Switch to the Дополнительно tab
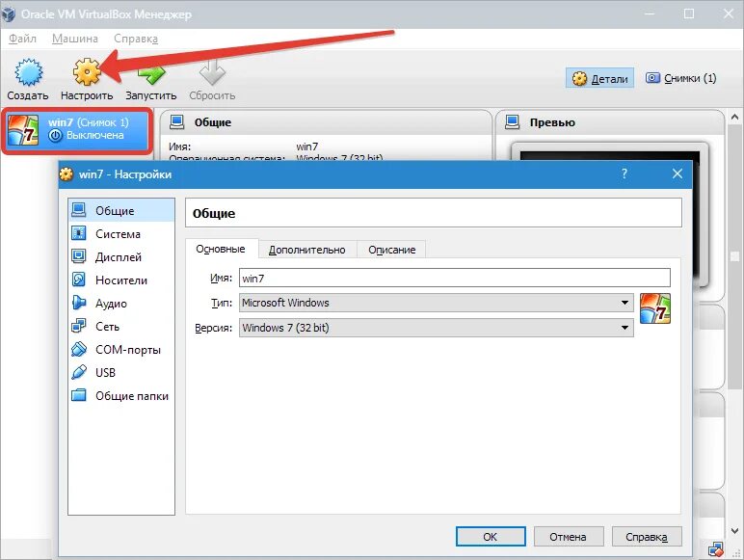The width and height of the screenshot is (744, 560). pos(307,250)
